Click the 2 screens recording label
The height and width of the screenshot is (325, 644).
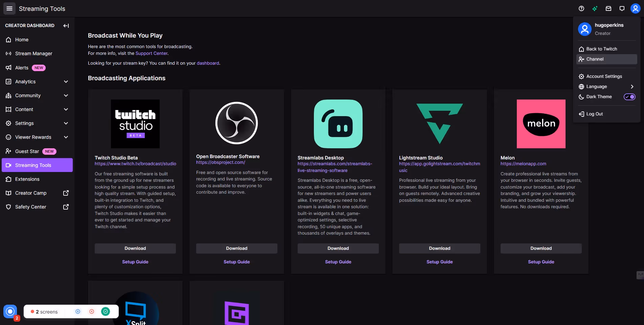coord(47,312)
